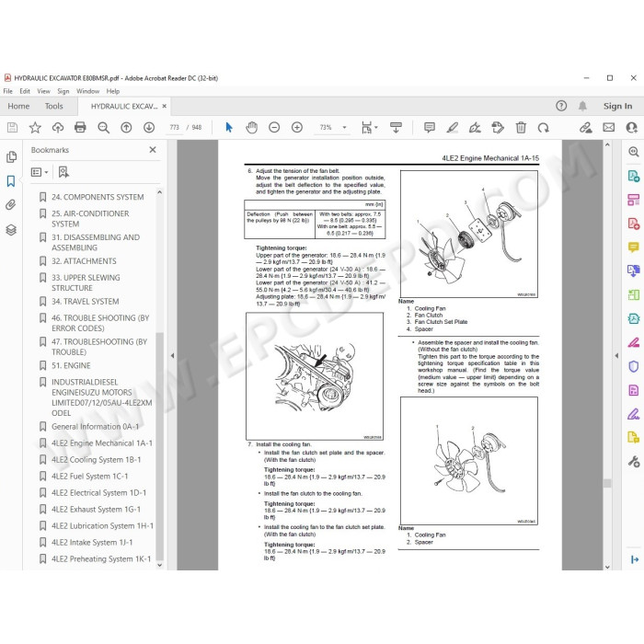Share a link to the file
The width and height of the screenshot is (644, 644).
pos(586,128)
